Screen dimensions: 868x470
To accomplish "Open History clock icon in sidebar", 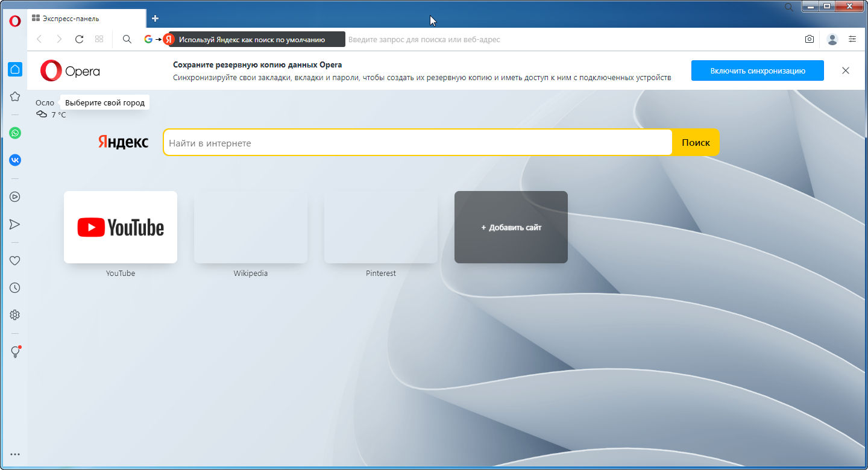I will click(15, 288).
